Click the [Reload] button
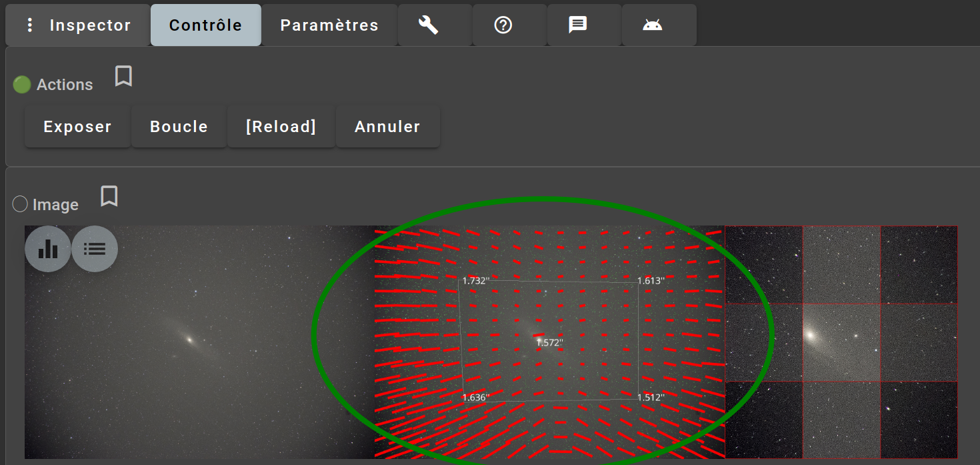 coord(281,127)
